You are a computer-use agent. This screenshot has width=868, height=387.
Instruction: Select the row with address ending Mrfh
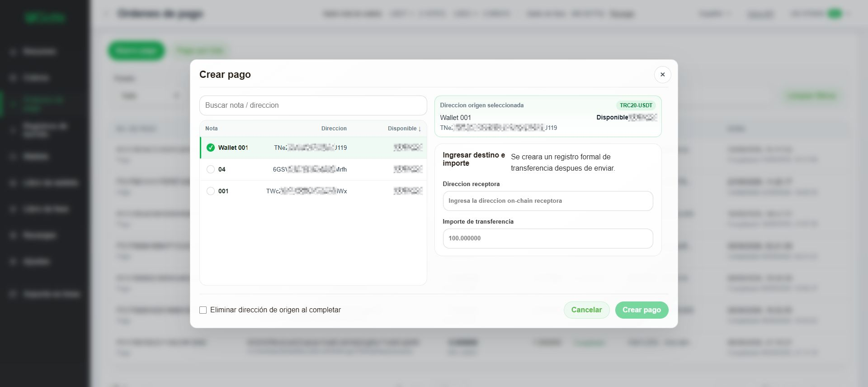point(313,169)
